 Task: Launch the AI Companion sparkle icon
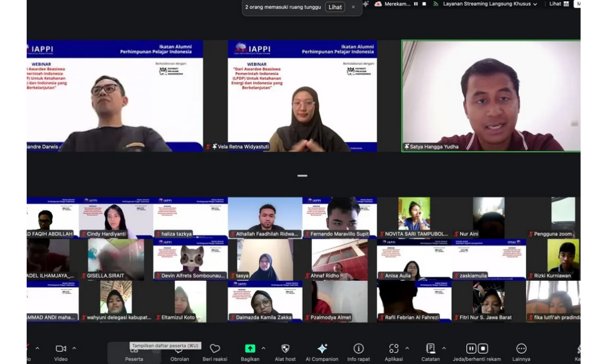coord(322,349)
